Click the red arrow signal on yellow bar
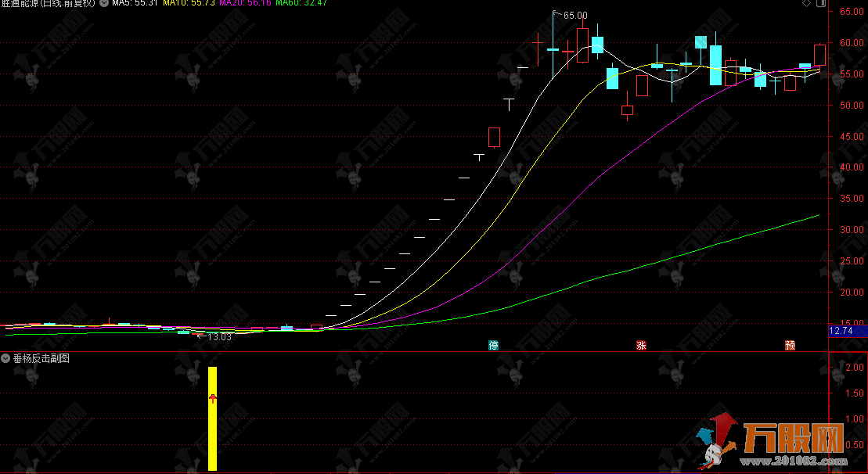This screenshot has width=868, height=474. tap(212, 399)
